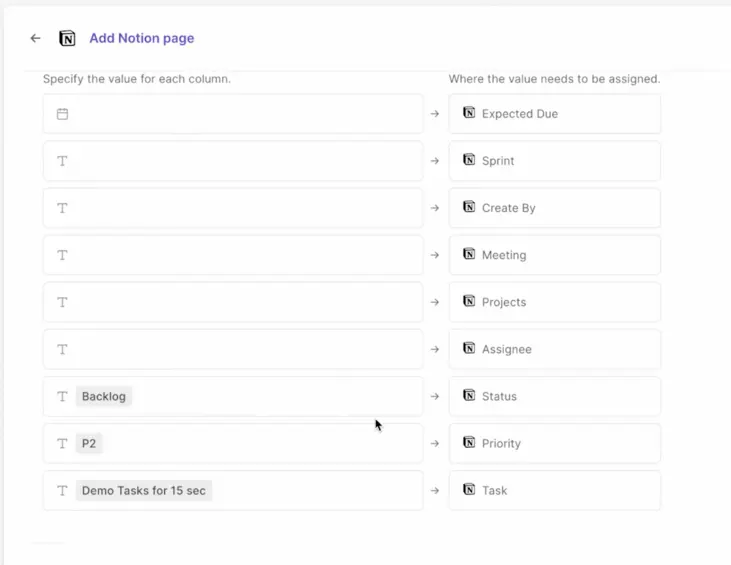Open the Status target column field
This screenshot has height=565, width=731.
[x=555, y=396]
